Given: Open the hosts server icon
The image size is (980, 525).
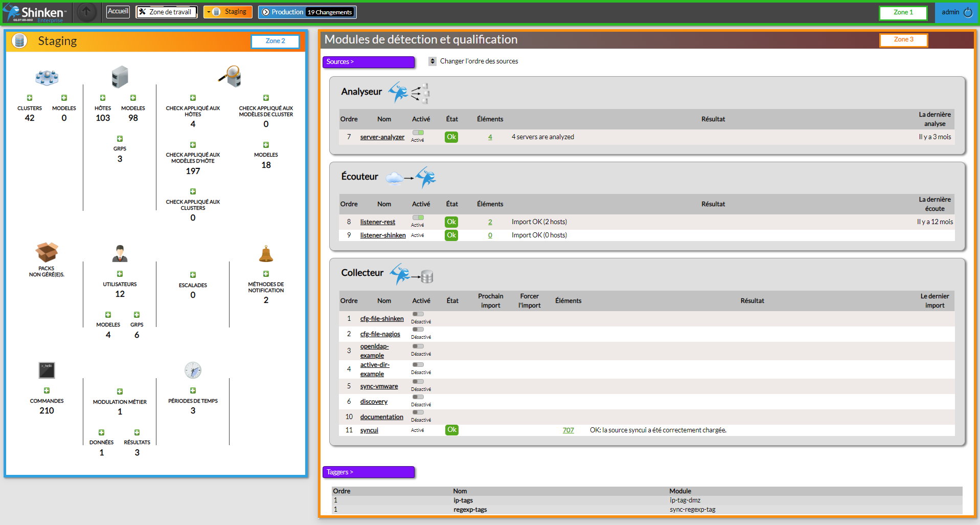Looking at the screenshot, I should point(120,77).
